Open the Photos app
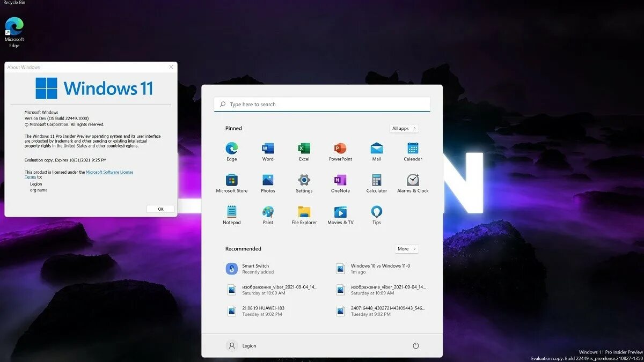The width and height of the screenshot is (644, 362). tap(268, 183)
